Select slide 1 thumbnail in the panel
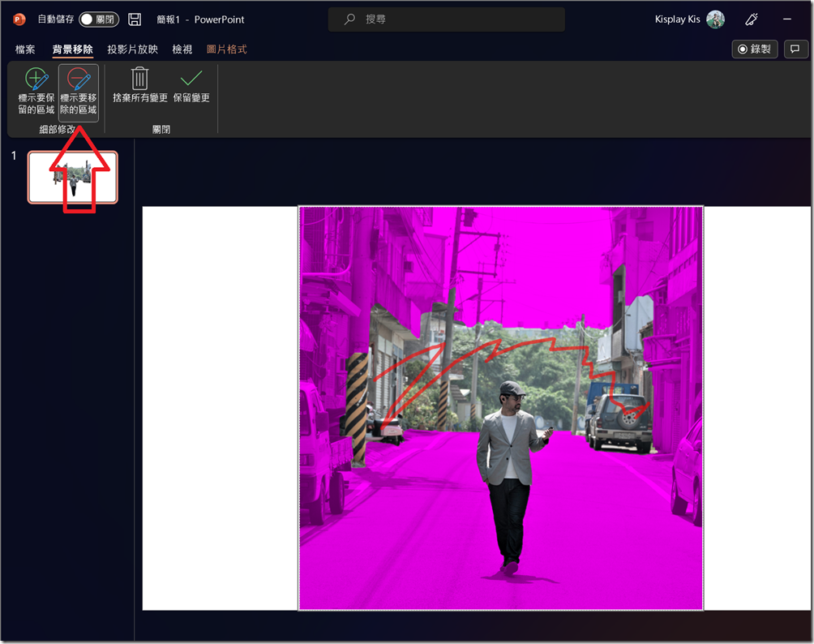The width and height of the screenshot is (814, 644). [x=73, y=176]
